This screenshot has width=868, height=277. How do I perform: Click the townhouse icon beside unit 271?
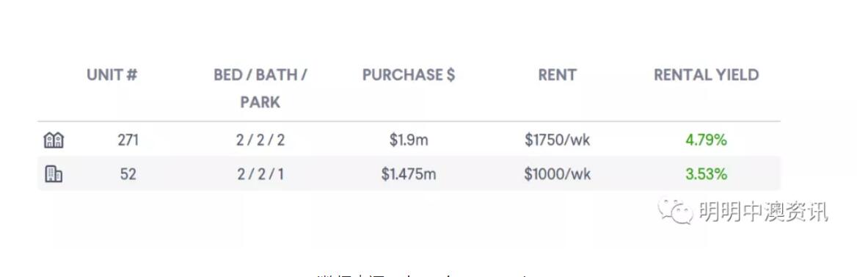(54, 140)
